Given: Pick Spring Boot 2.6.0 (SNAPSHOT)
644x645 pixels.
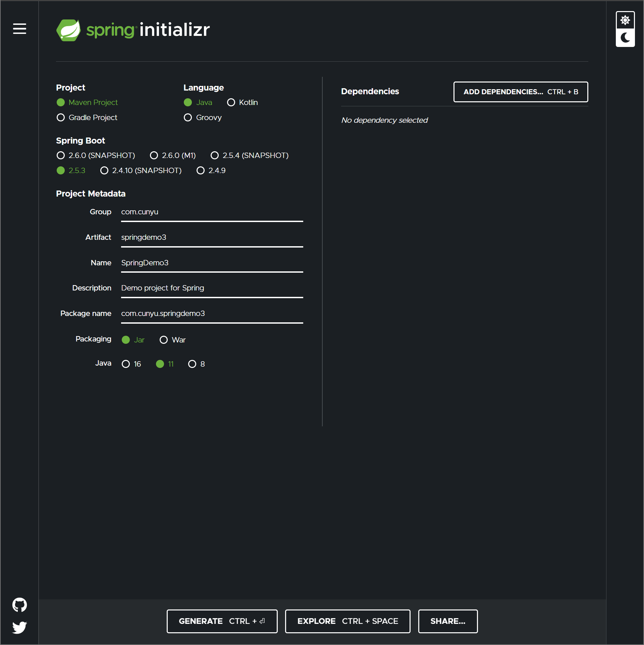Looking at the screenshot, I should click(x=61, y=155).
